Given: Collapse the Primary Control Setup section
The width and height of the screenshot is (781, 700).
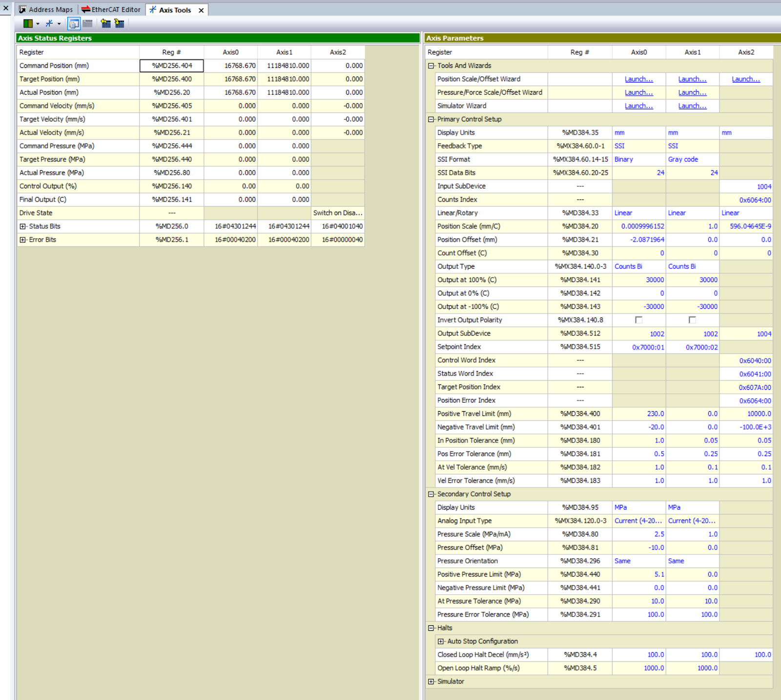Looking at the screenshot, I should (x=431, y=120).
